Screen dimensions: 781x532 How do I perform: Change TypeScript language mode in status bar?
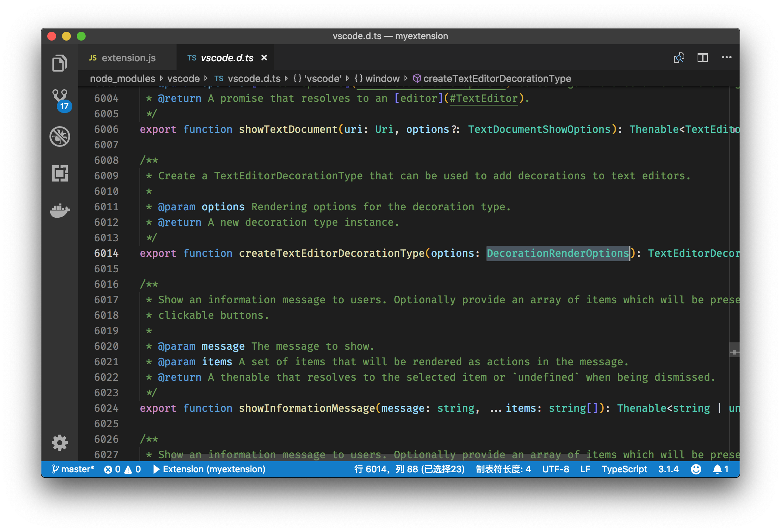pos(624,469)
